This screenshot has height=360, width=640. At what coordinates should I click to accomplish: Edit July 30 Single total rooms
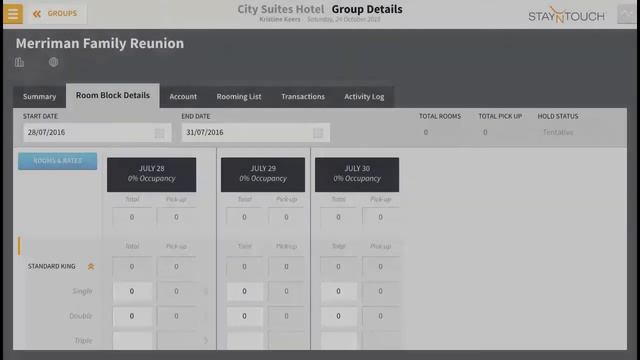(x=338, y=291)
